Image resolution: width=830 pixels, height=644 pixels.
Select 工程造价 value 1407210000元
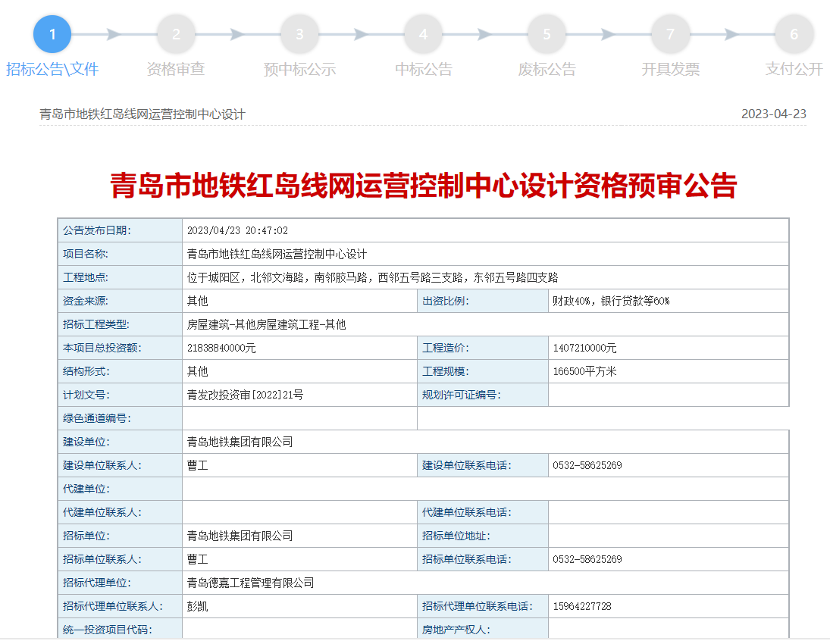(584, 349)
